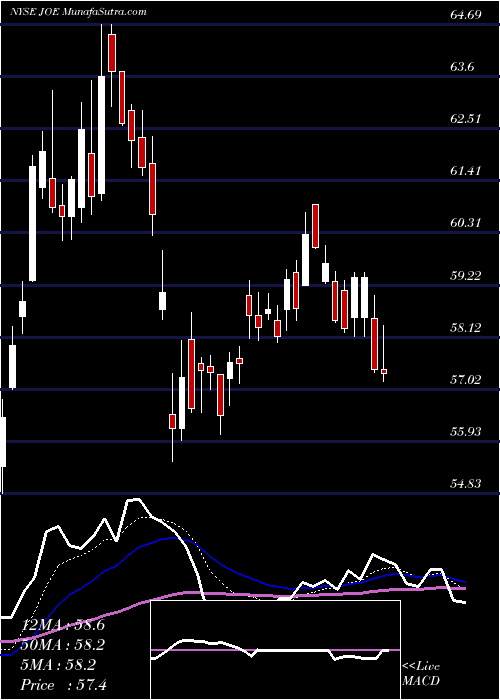Click the last small red candlestick
The height and width of the screenshot is (700, 500).
pyautogui.click(x=384, y=371)
